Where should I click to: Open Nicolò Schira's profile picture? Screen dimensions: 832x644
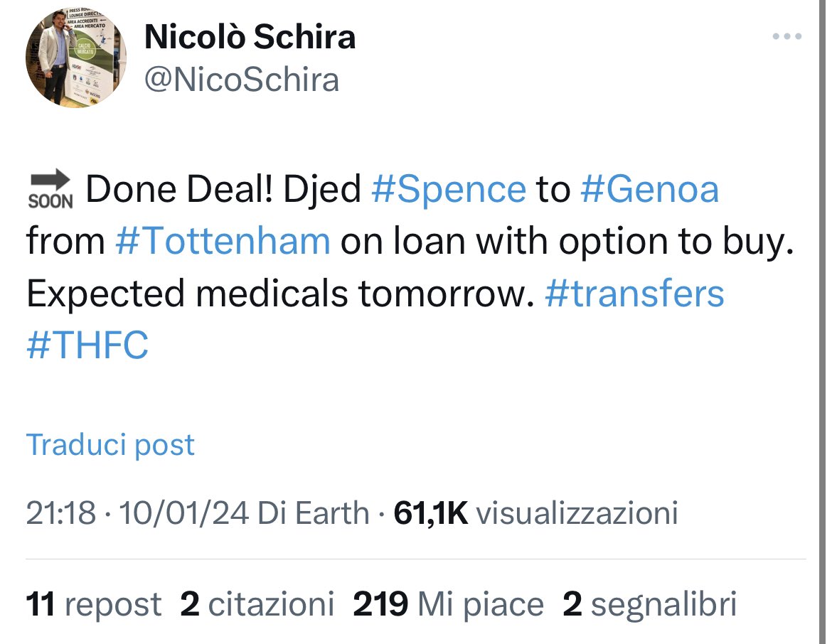[75, 58]
